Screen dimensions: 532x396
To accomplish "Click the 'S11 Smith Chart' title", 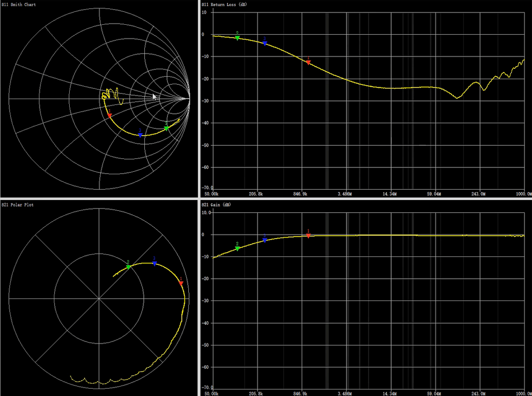I will (x=19, y=4).
